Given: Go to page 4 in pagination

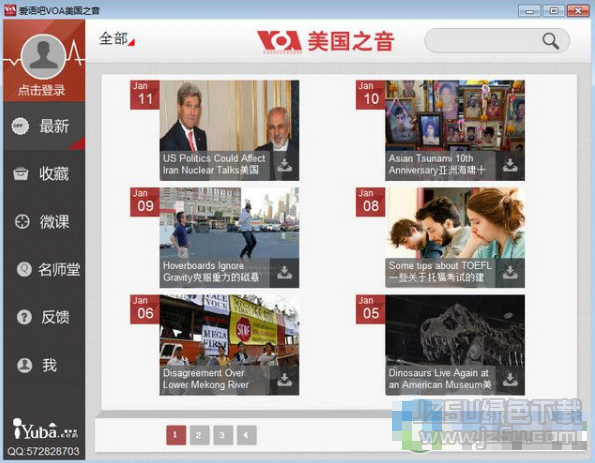Looking at the screenshot, I should [x=246, y=435].
